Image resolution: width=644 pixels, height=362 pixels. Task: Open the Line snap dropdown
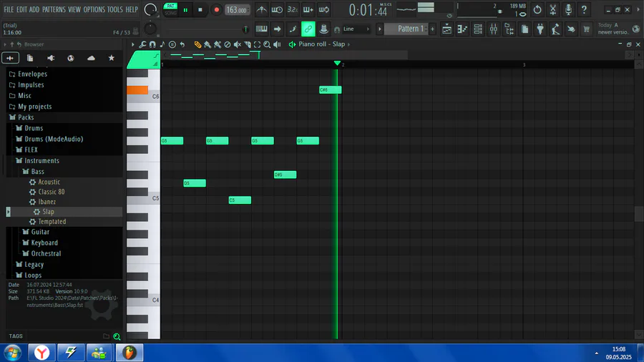point(356,29)
